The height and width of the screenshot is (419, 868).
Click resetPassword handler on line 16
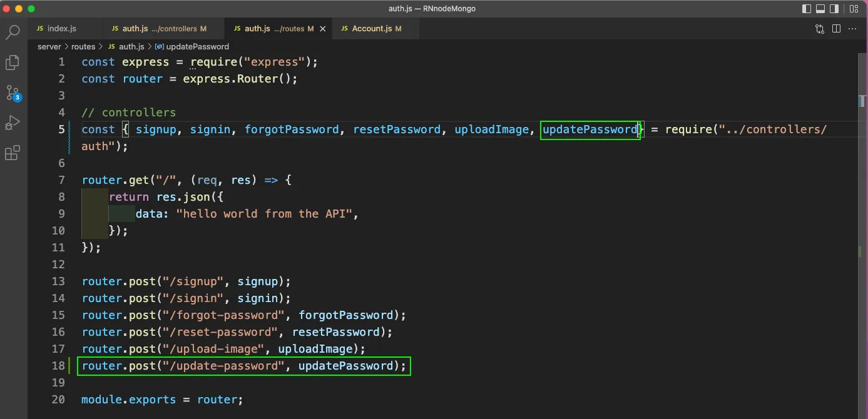pos(336,332)
